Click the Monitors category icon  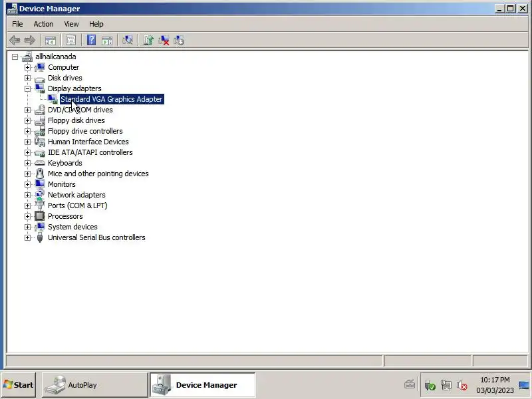coord(40,184)
